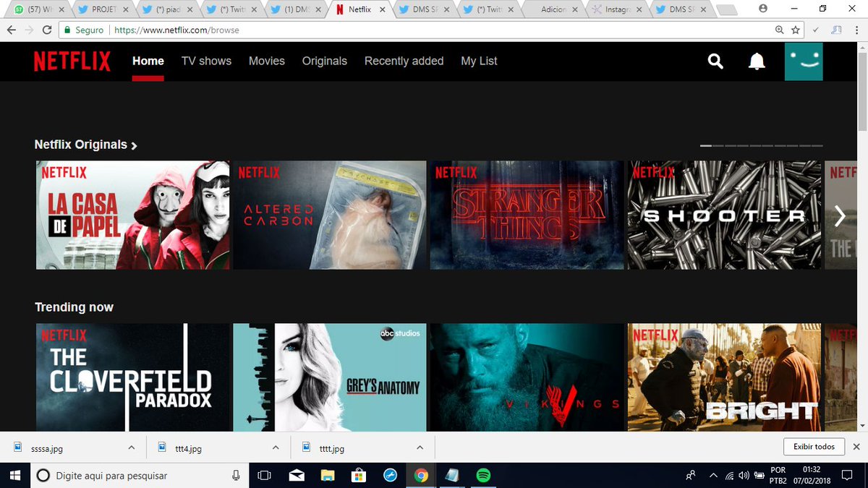
Task: Switch to the PROJET Twitter tab
Action: pyautogui.click(x=102, y=9)
